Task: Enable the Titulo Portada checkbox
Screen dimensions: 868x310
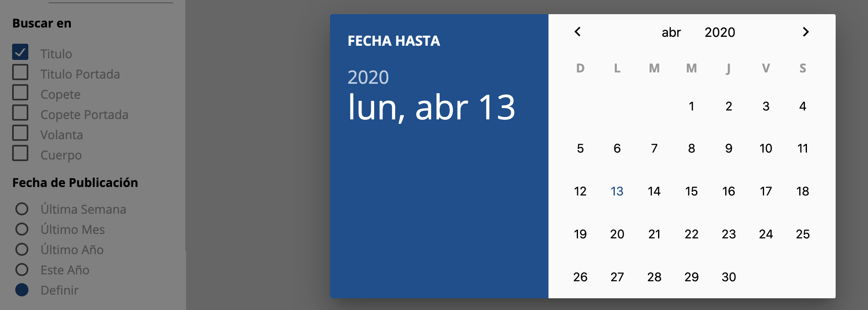Action: pyautogui.click(x=20, y=72)
